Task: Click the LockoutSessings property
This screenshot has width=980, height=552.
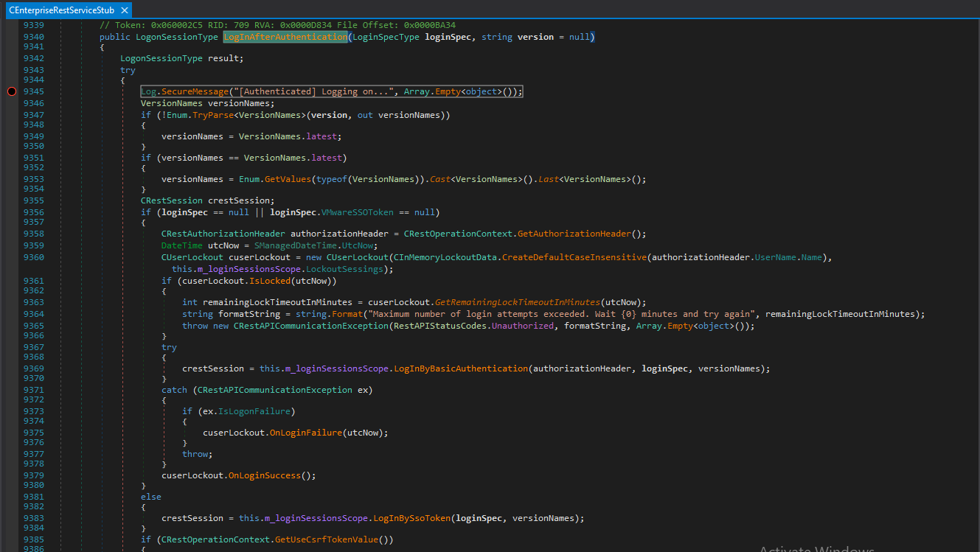Action: point(344,269)
